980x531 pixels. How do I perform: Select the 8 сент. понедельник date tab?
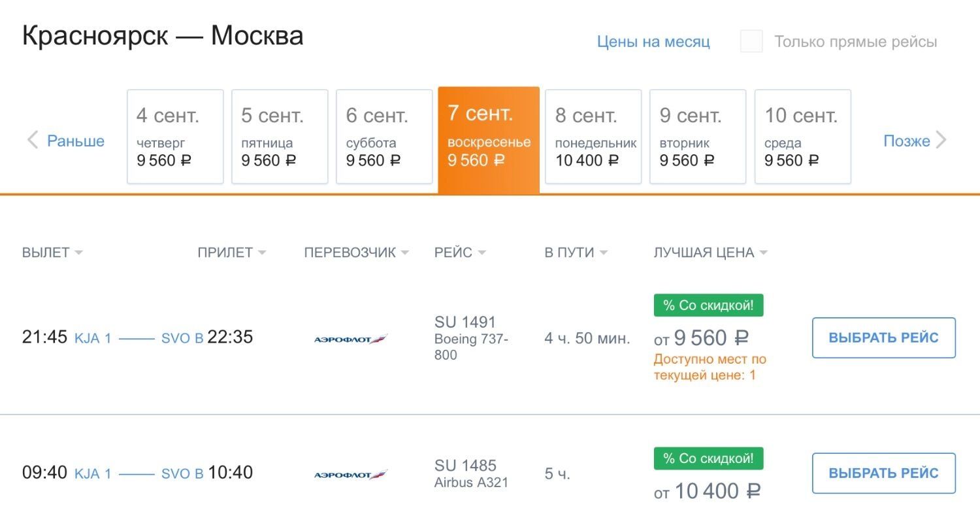[593, 137]
